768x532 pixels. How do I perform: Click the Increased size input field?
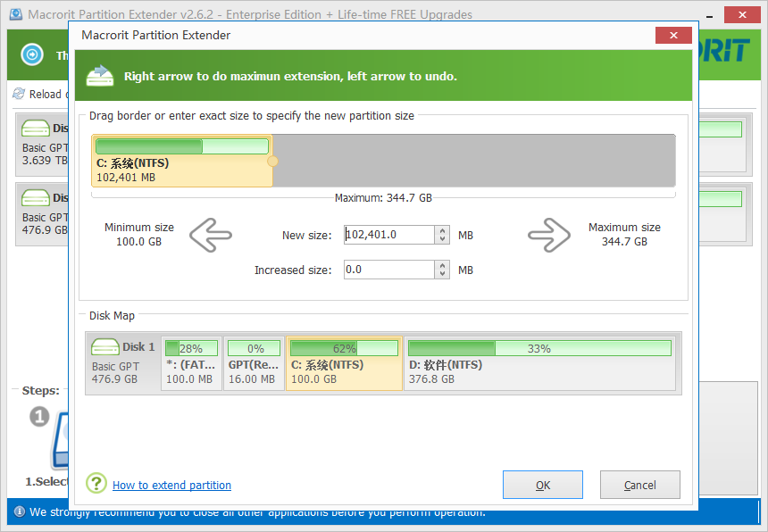click(x=389, y=270)
